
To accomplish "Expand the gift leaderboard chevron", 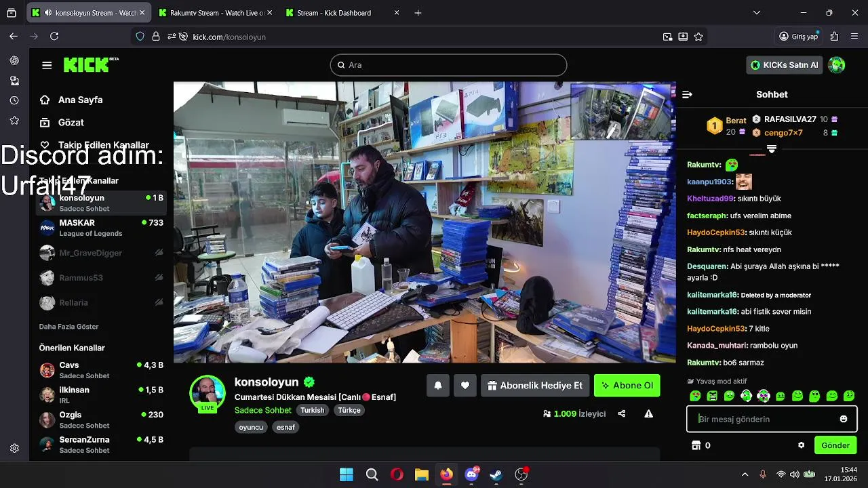I will [x=771, y=149].
